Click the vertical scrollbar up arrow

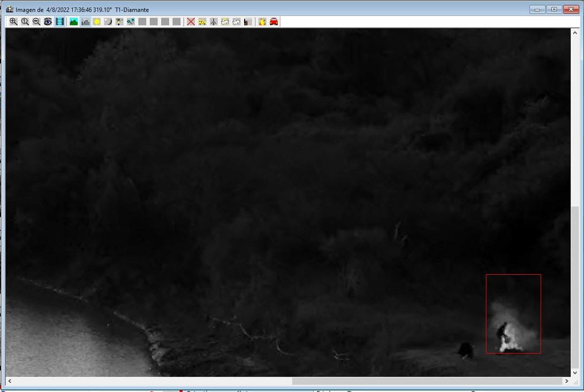click(x=575, y=32)
